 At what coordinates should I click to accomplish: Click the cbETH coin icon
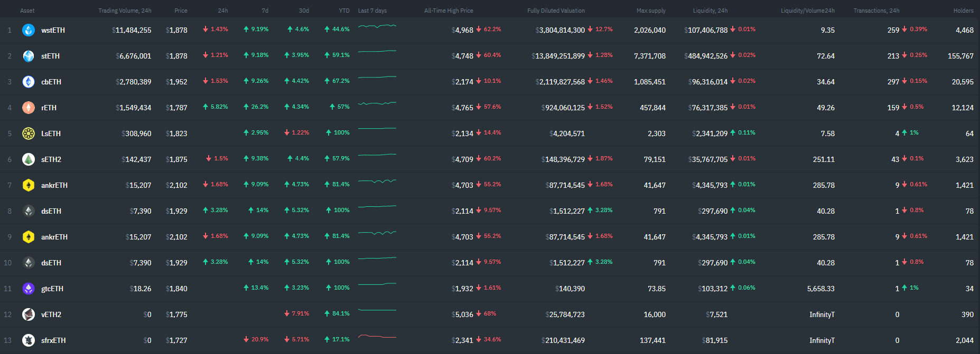pyautogui.click(x=29, y=82)
